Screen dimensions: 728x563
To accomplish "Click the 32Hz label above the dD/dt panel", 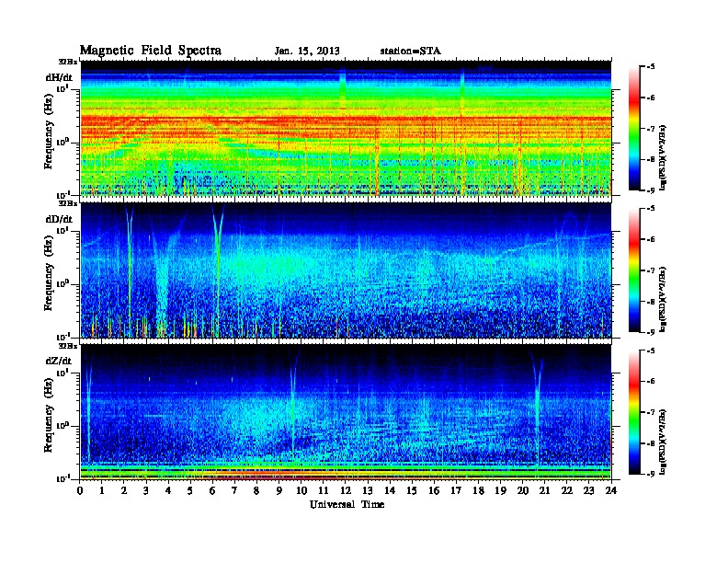I will tap(67, 203).
